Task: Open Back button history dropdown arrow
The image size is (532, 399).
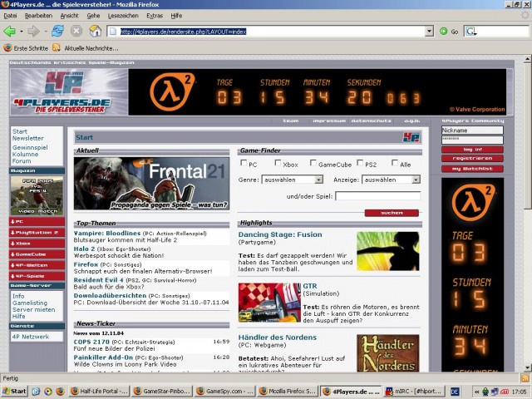Action: (22, 32)
